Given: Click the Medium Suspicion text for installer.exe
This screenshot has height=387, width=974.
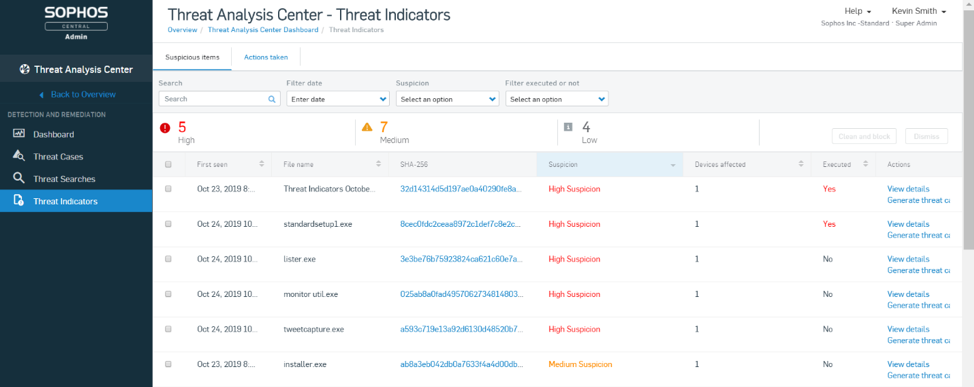Looking at the screenshot, I should pos(580,365).
